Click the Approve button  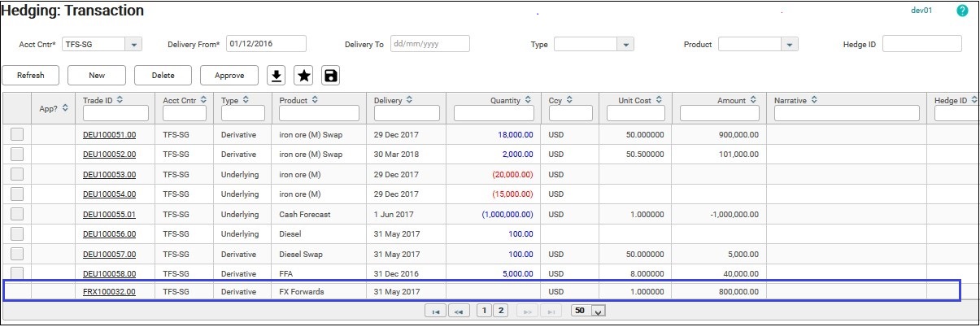click(x=229, y=76)
